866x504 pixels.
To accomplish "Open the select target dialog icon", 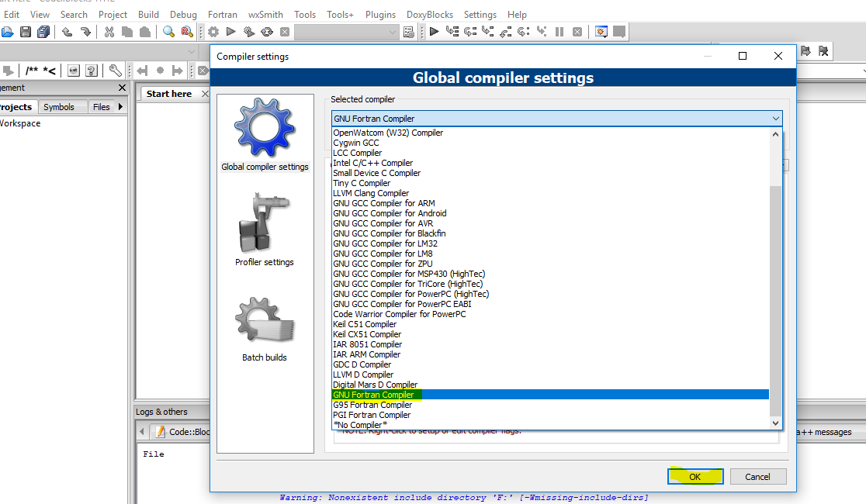I will [x=409, y=32].
